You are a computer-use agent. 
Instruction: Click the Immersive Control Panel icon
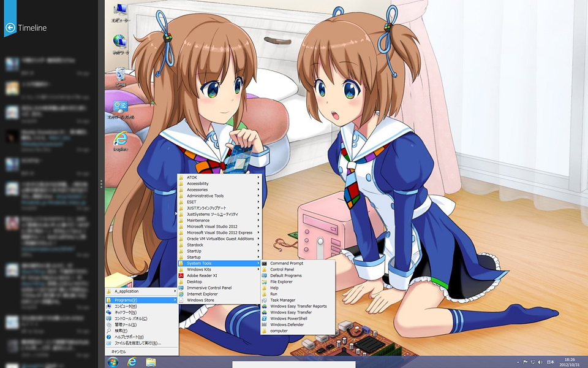(181, 288)
